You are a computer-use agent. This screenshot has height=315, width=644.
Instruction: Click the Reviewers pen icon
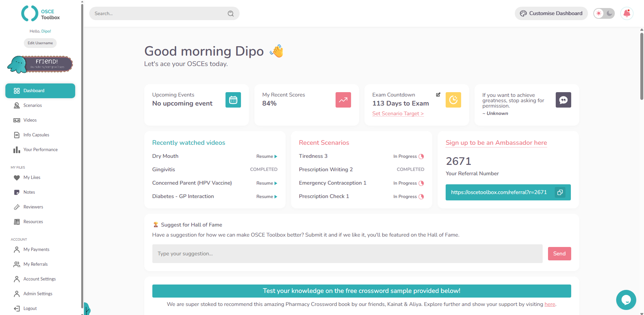click(17, 207)
